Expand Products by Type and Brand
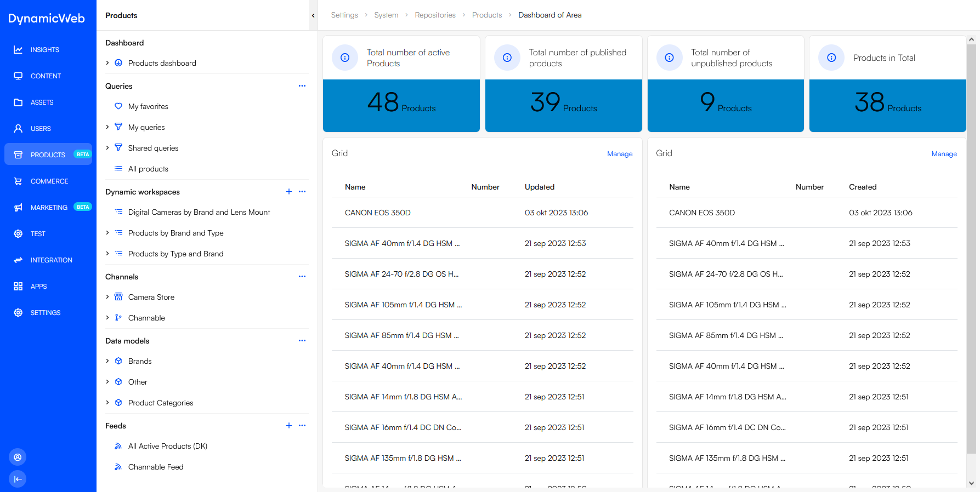This screenshot has width=980, height=492. coord(107,254)
